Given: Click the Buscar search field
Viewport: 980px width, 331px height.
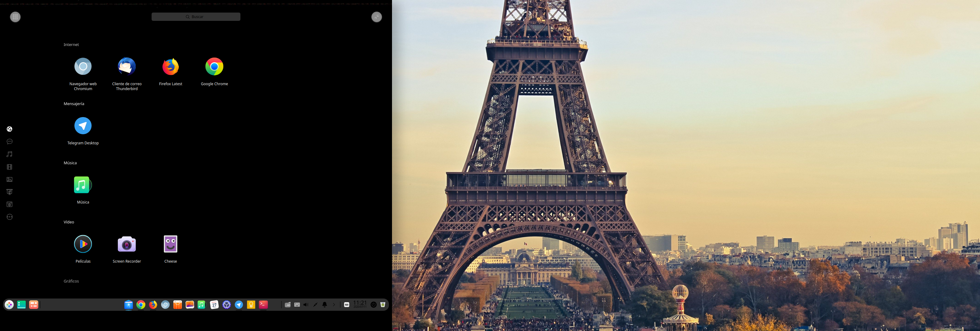Looking at the screenshot, I should coord(196,17).
